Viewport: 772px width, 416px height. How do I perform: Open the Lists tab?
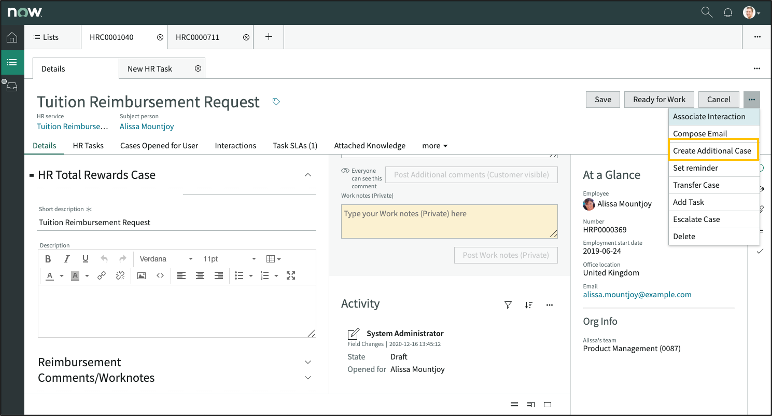[x=47, y=37]
